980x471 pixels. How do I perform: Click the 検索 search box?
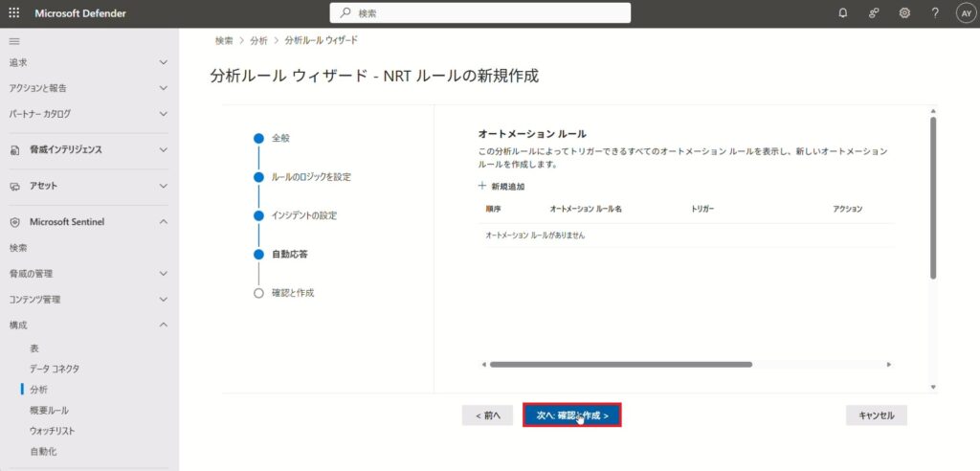480,13
